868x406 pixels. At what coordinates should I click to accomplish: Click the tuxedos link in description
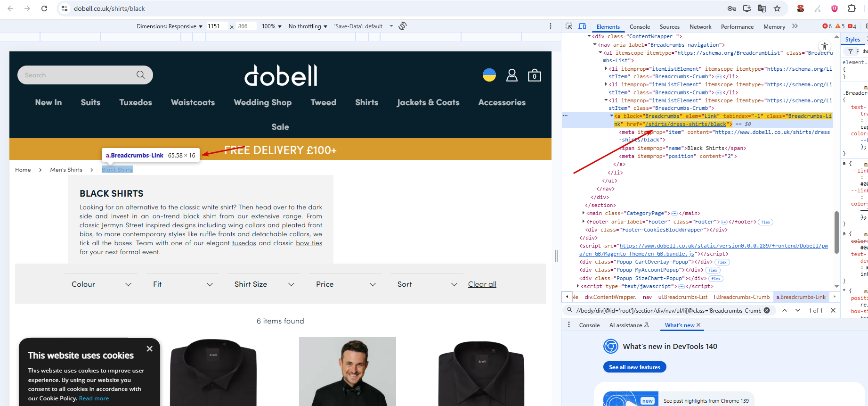tap(244, 243)
